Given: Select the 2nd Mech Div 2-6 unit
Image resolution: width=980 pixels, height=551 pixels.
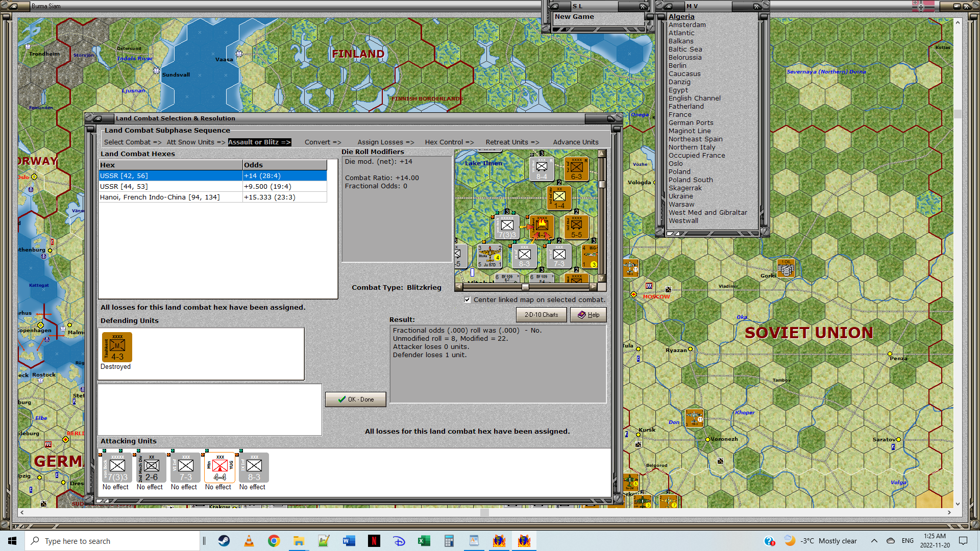Looking at the screenshot, I should coord(151,468).
